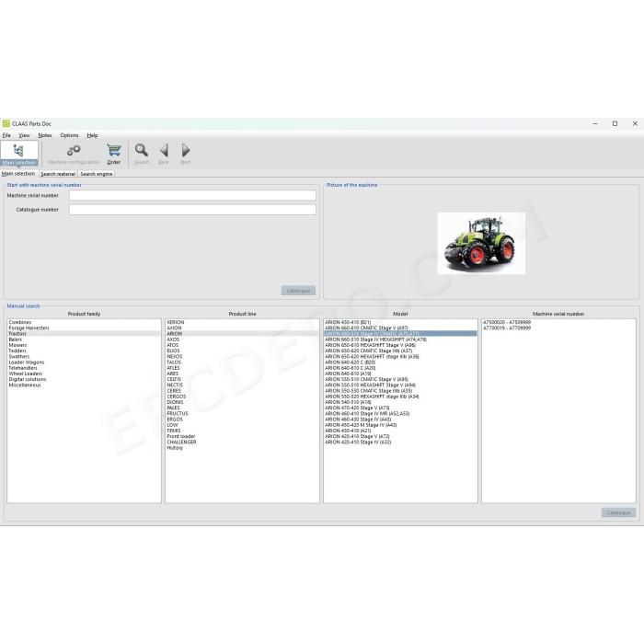
Task: Click Catalogue button under Manual search
Action: click(618, 512)
